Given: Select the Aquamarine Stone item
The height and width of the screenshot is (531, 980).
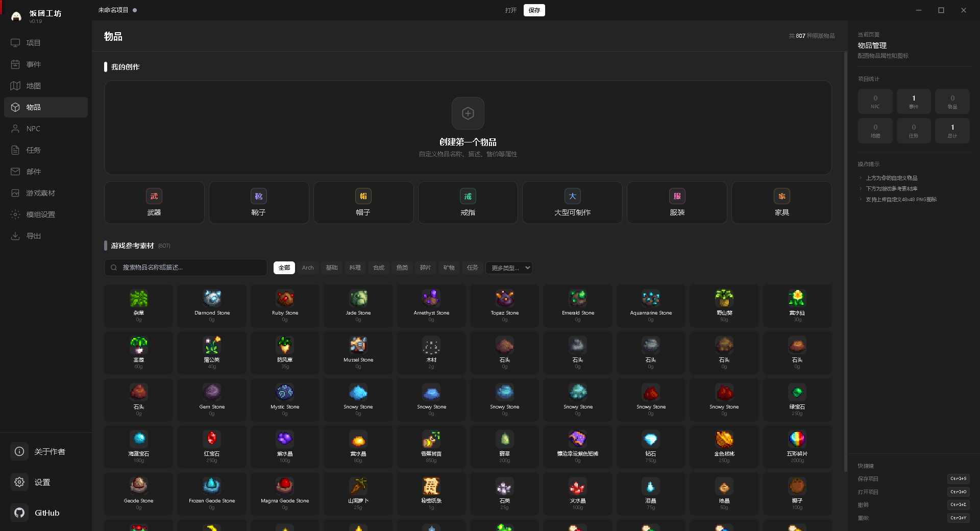Looking at the screenshot, I should coord(651,305).
